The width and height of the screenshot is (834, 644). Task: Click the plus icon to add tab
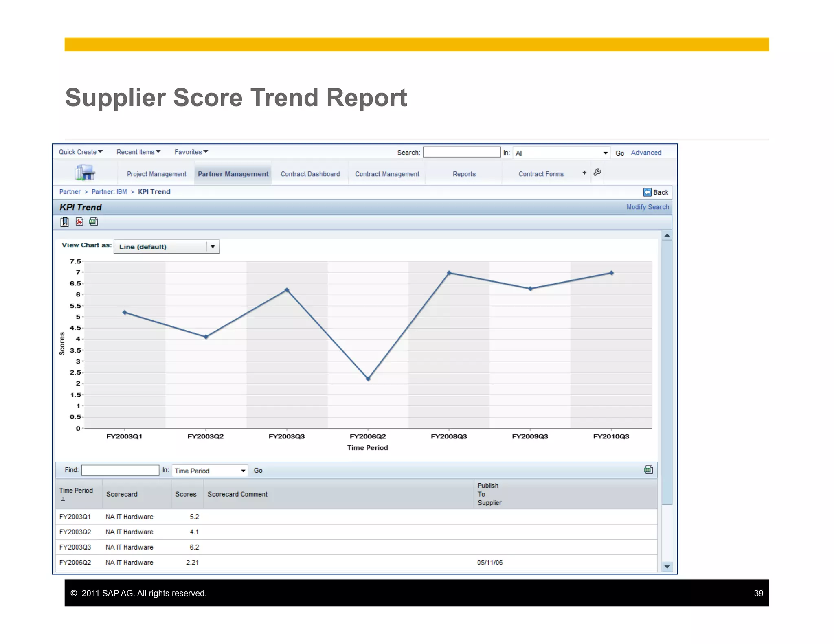tap(584, 173)
